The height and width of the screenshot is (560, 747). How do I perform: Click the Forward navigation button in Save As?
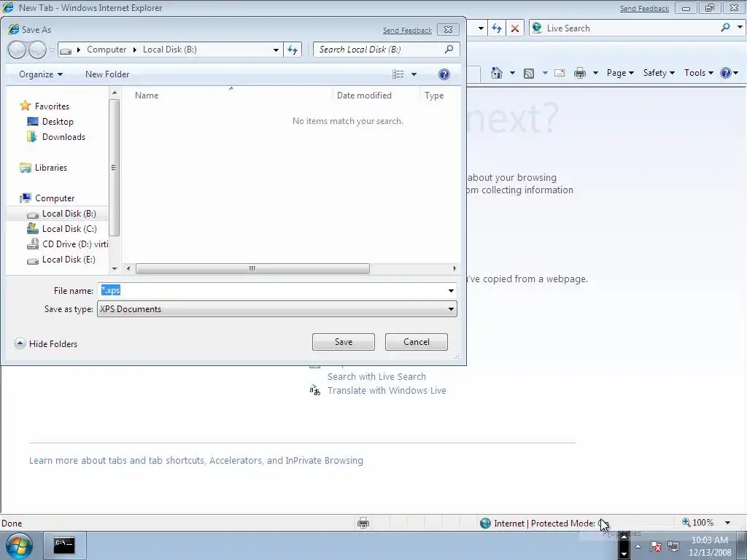click(x=38, y=50)
